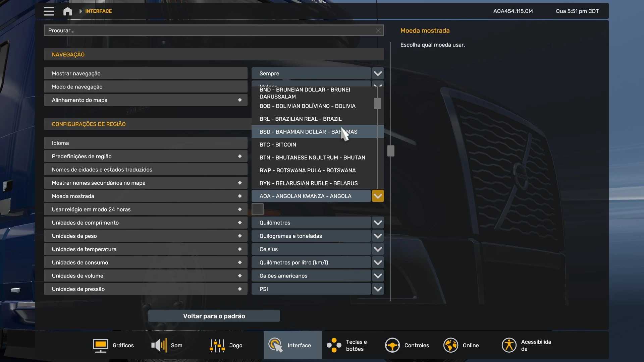The height and width of the screenshot is (362, 644).
Task: Open Som settings speaker icon
Action: pyautogui.click(x=159, y=345)
